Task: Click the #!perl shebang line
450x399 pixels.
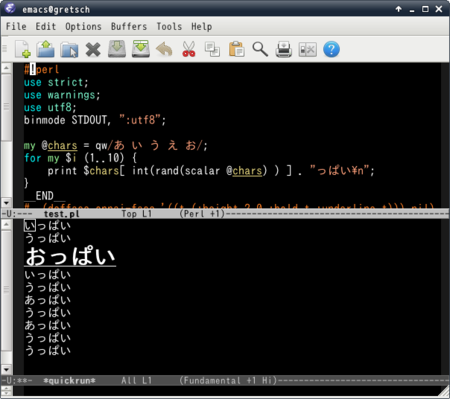Action: (x=41, y=70)
